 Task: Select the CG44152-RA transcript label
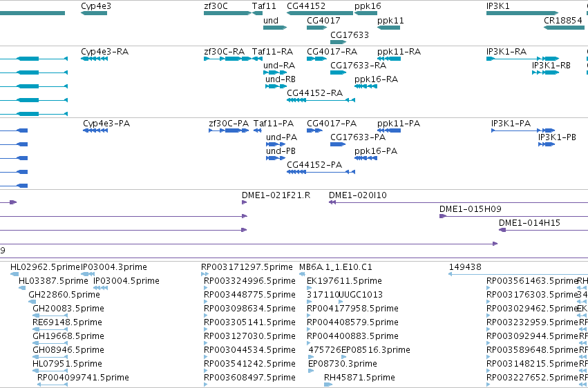[x=314, y=93]
